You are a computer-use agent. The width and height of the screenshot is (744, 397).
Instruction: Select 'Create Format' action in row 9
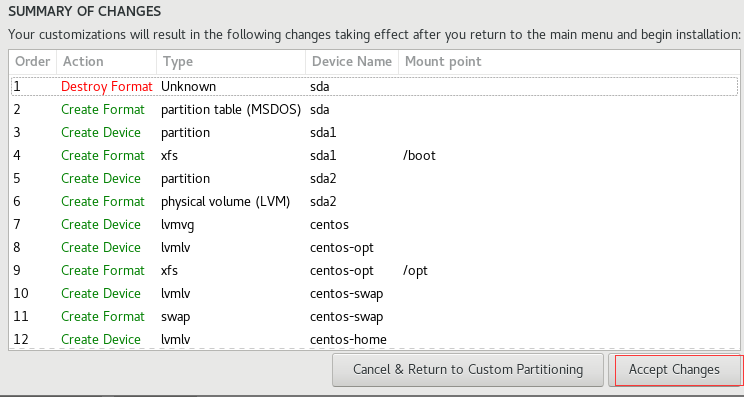pyautogui.click(x=103, y=271)
